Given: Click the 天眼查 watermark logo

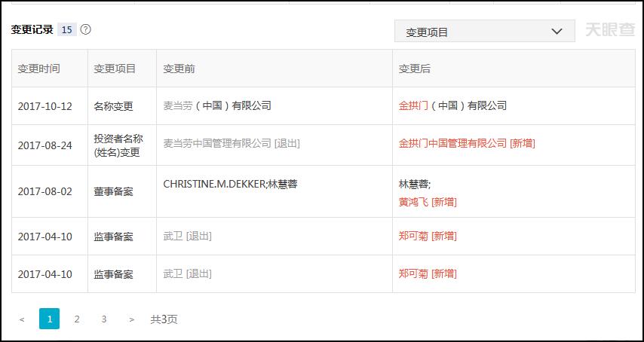Looking at the screenshot, I should click(x=609, y=31).
